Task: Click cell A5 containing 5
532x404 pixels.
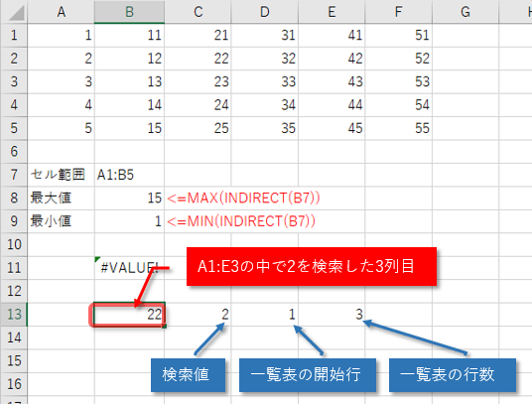Action: (62, 128)
